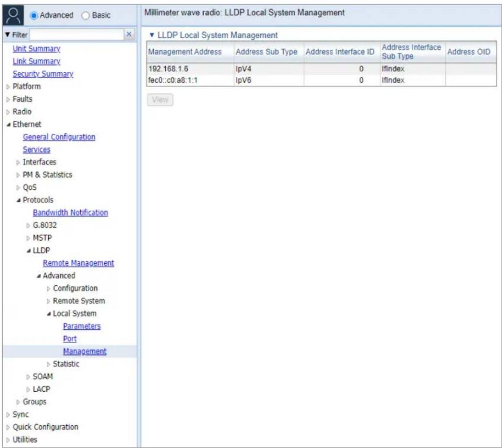502x448 pixels.
Task: Collapse the Ethernet tree node
Action: (8, 124)
